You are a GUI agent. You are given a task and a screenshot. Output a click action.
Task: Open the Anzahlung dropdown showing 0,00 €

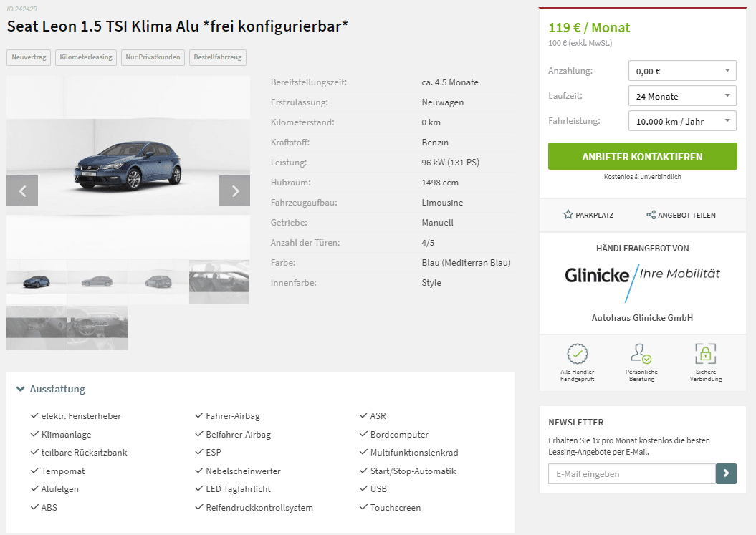coord(682,71)
